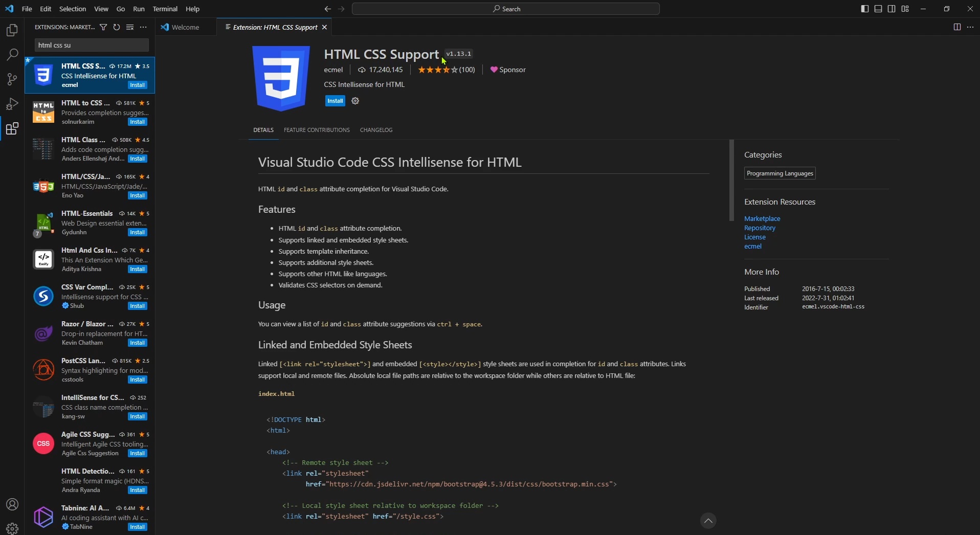Open the View menu

click(x=101, y=9)
